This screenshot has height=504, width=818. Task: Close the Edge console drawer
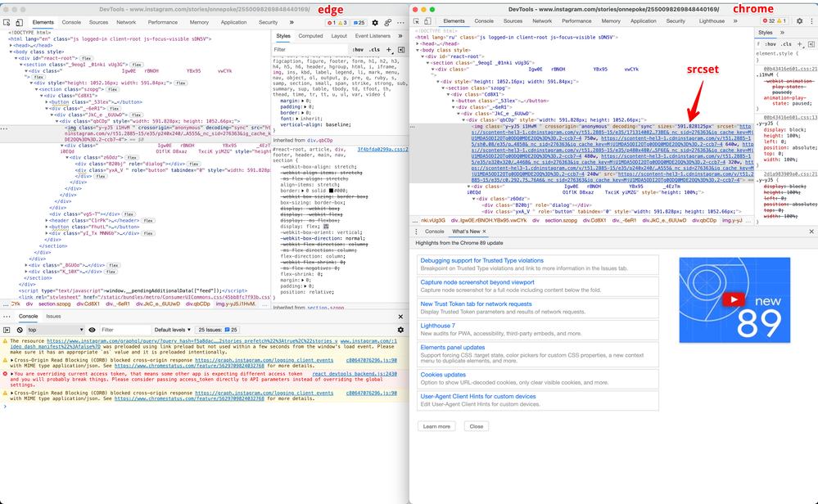tap(400, 317)
